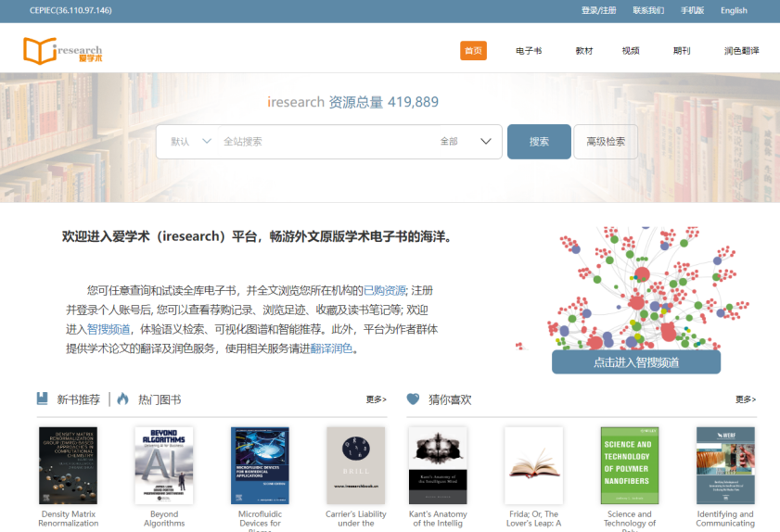
Task: Switch language via English link
Action: [x=734, y=10]
